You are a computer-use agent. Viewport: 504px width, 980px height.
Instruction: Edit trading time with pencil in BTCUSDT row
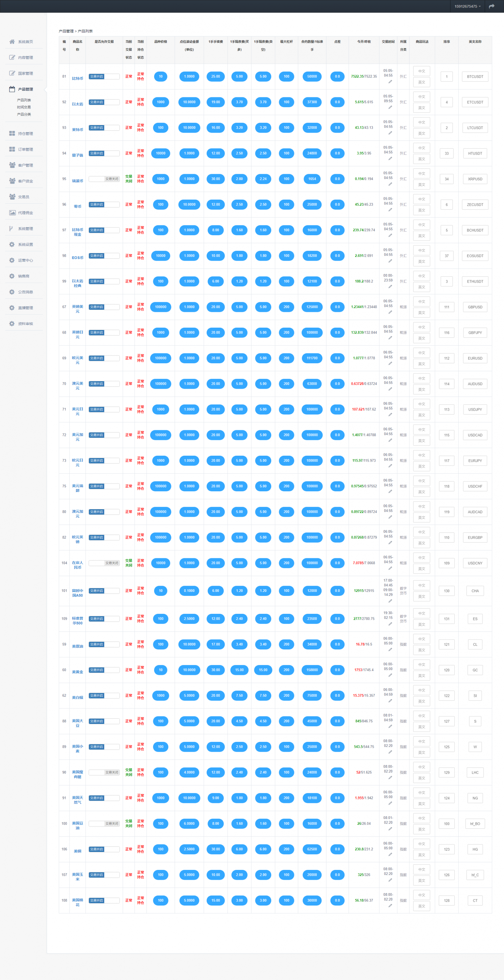(x=390, y=82)
